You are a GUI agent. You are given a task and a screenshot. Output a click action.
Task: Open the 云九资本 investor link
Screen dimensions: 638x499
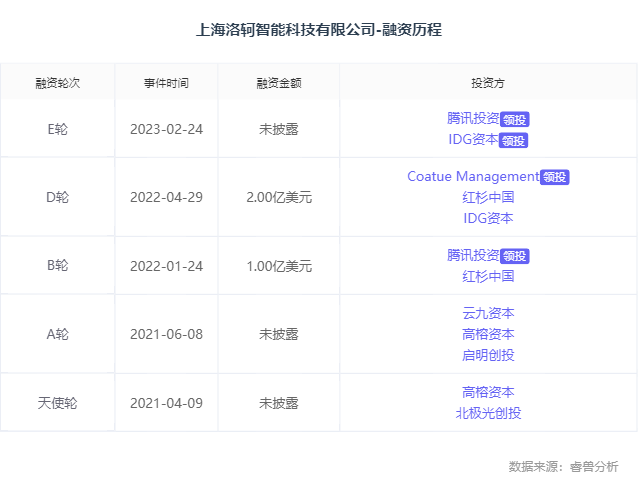point(488,313)
